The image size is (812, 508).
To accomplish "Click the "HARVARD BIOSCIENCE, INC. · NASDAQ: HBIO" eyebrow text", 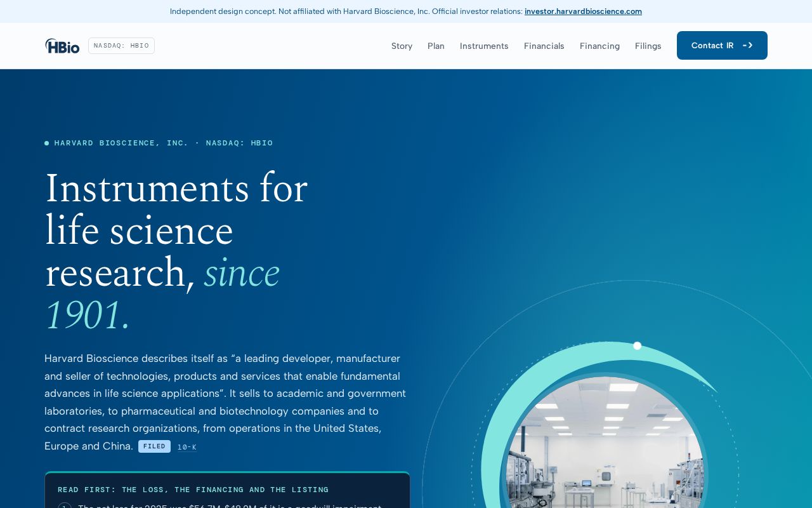I will click(x=164, y=143).
